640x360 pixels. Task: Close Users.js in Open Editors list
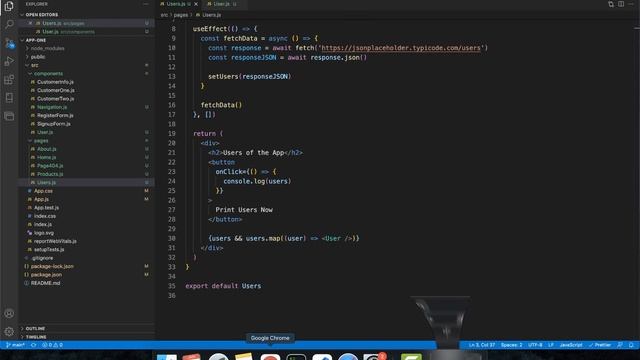click(x=30, y=23)
